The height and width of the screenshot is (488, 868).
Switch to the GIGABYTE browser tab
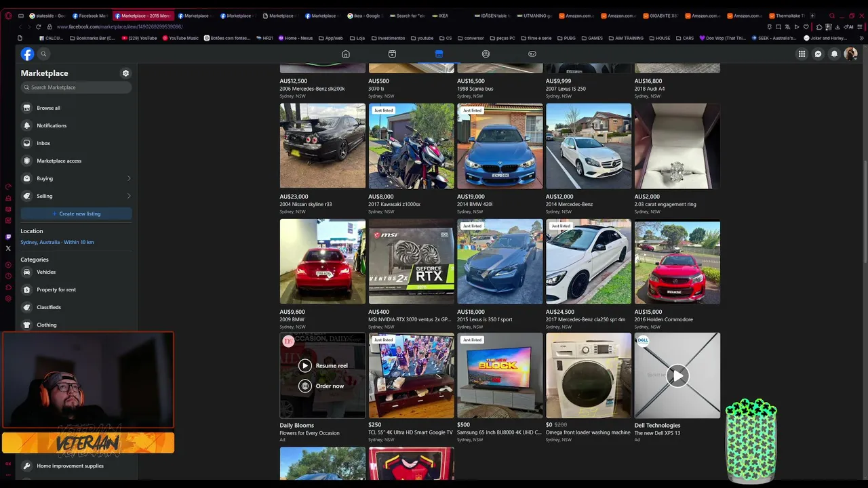(x=662, y=16)
